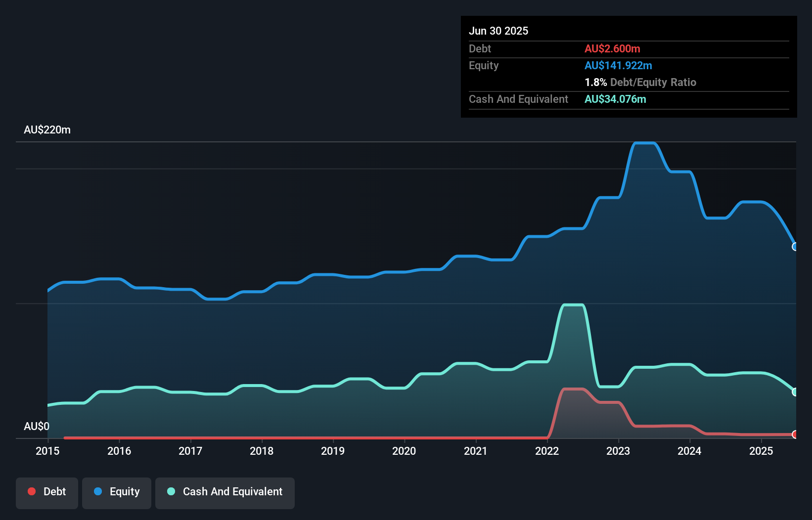Select the 2025 x-axis label

pos(761,451)
